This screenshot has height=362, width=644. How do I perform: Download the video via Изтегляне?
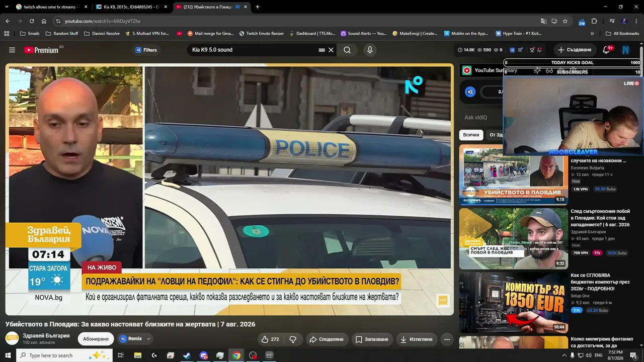click(416, 339)
